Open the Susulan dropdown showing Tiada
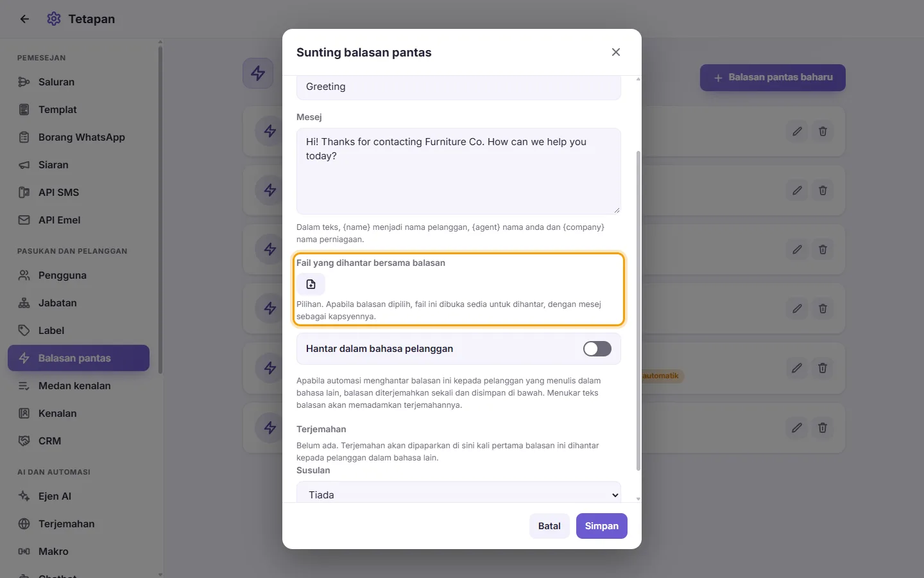924x578 pixels. (459, 493)
